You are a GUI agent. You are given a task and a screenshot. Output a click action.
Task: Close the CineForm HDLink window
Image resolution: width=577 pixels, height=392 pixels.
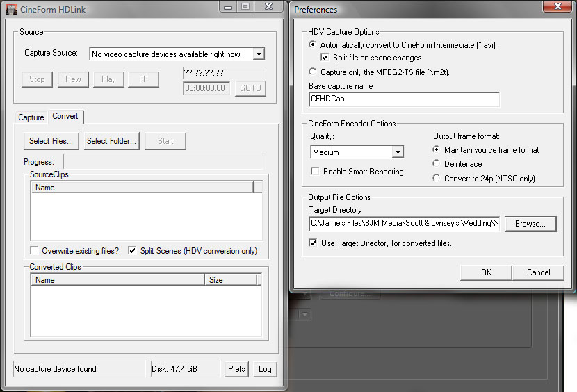coord(269,7)
